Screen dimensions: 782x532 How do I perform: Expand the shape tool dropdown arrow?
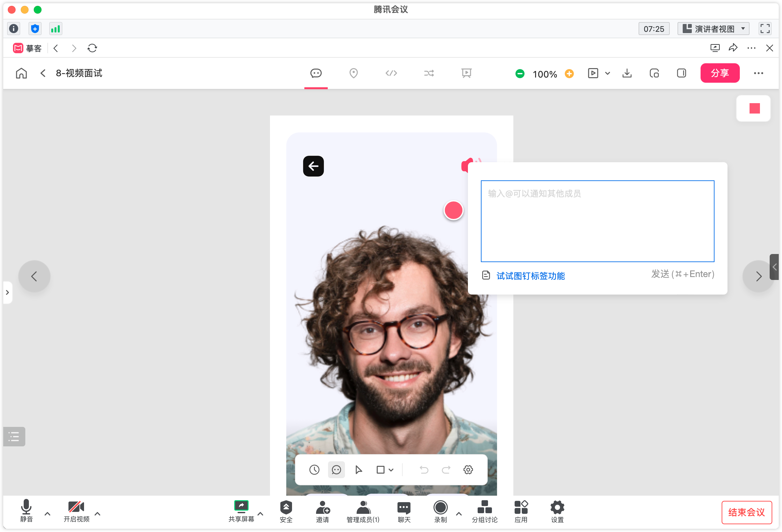(391, 470)
